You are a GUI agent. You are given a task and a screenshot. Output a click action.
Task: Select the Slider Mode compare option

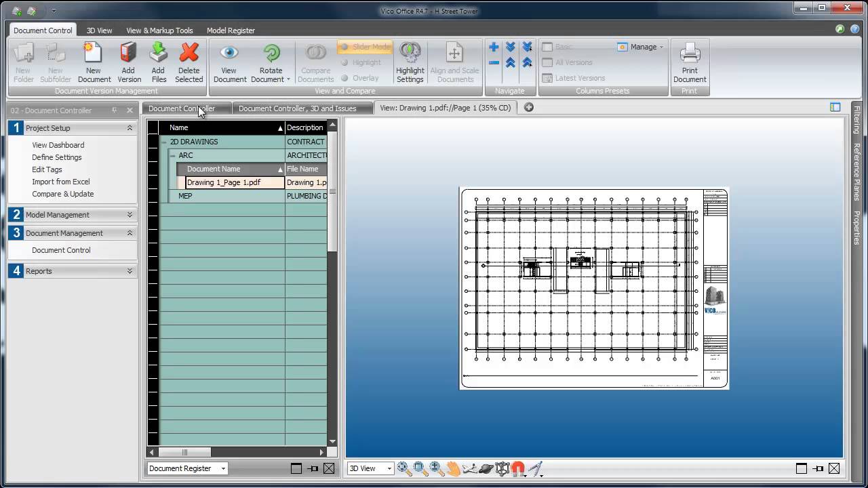[365, 47]
